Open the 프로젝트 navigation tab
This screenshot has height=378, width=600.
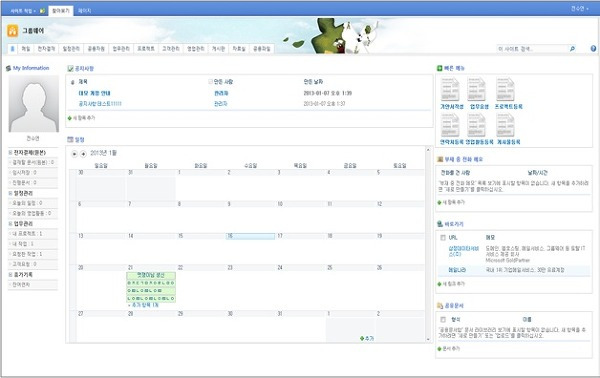coord(146,49)
